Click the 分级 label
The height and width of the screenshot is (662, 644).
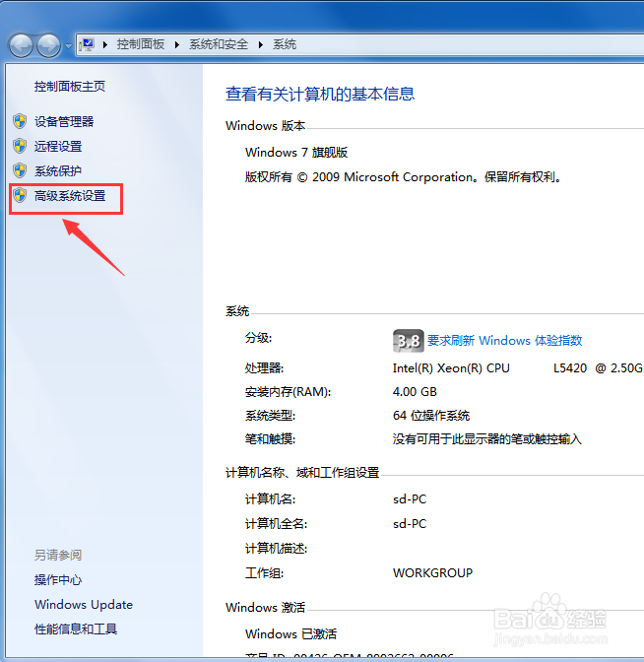(x=258, y=338)
